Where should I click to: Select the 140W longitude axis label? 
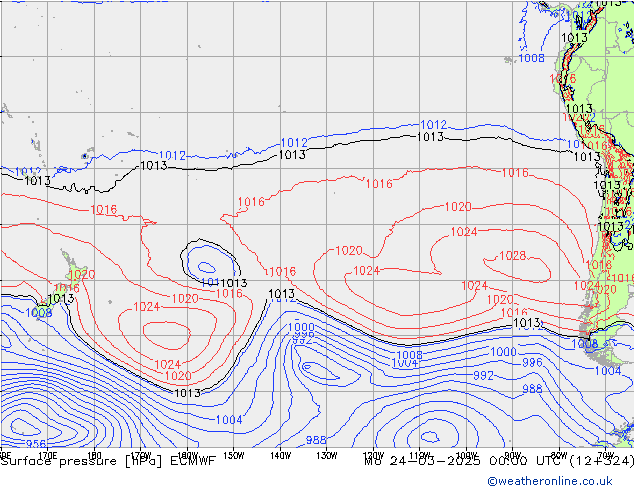280,456
